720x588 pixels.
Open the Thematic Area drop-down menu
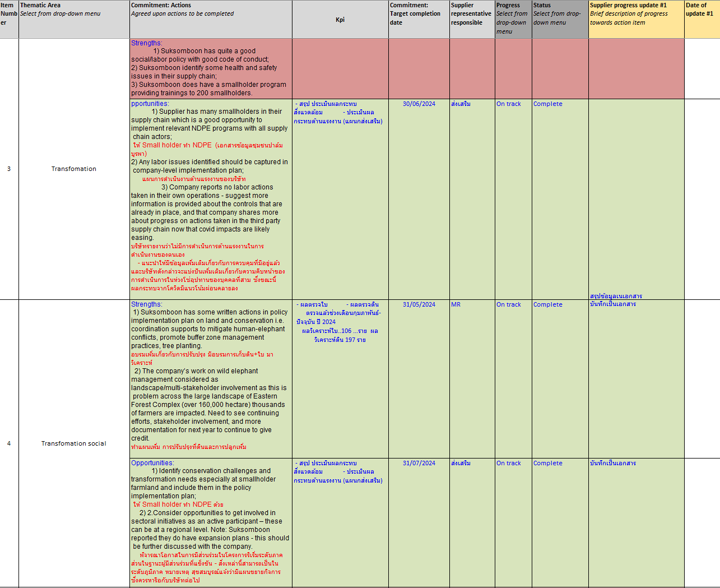[x=74, y=14]
